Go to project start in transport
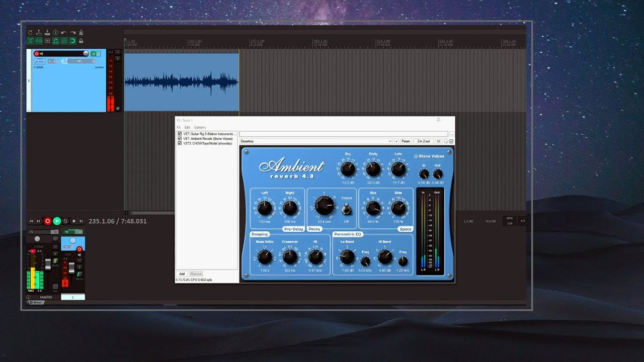The image size is (644, 362). point(31,221)
